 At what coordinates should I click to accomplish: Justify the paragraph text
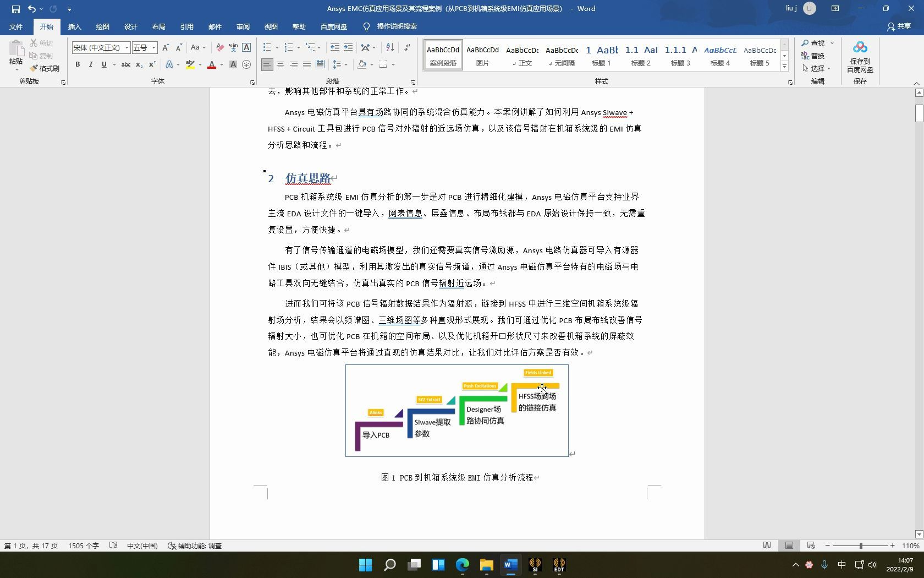pos(307,64)
